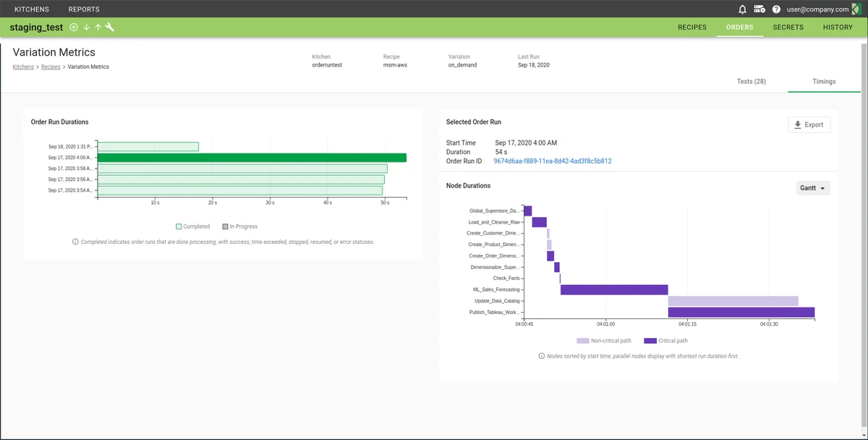
Task: Go to the History tab
Action: [x=838, y=27]
